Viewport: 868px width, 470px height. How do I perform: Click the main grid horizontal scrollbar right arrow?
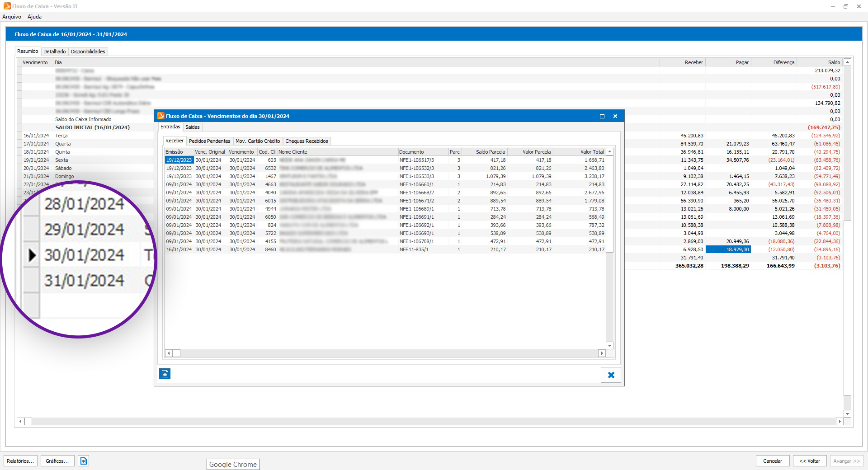point(840,421)
